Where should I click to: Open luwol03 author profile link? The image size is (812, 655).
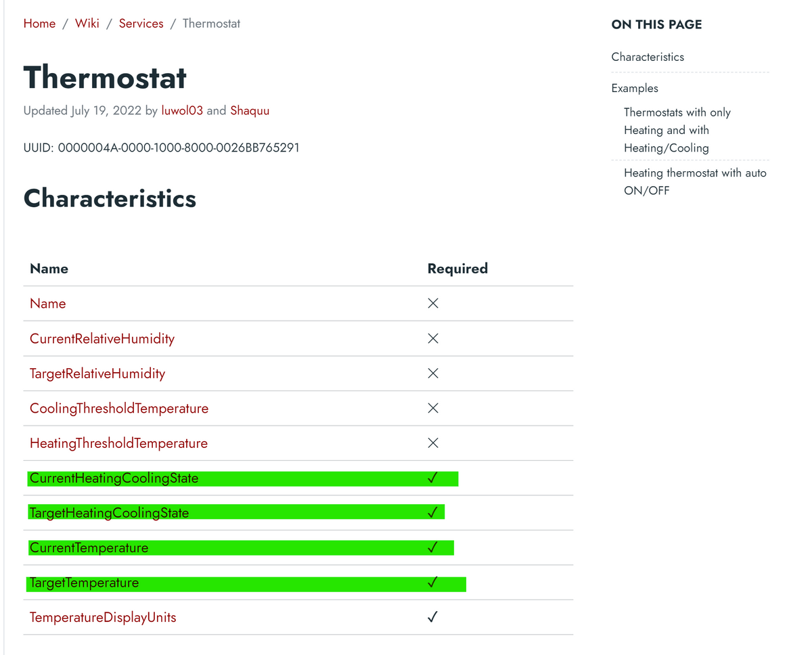[x=182, y=111]
